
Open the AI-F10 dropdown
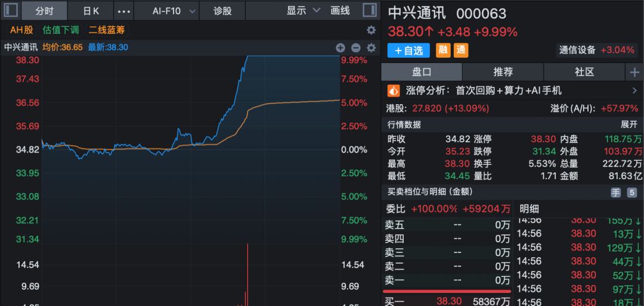click(x=174, y=11)
